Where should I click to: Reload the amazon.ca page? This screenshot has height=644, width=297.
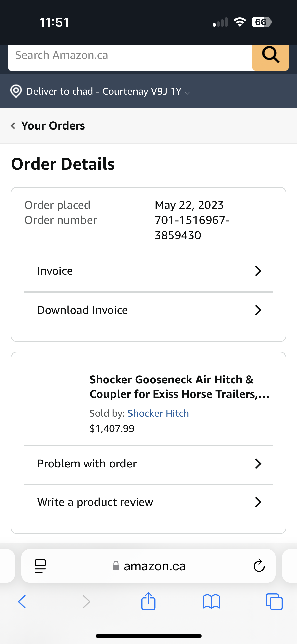click(259, 566)
